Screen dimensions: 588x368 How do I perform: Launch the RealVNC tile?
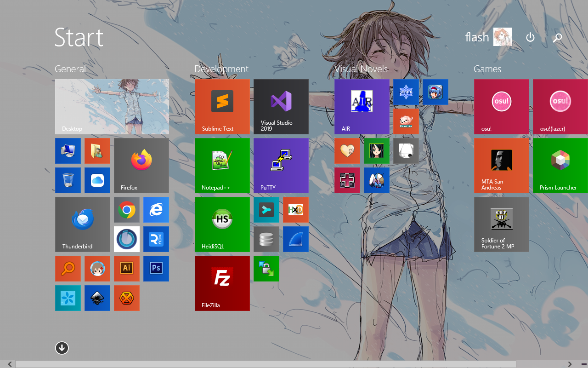click(156, 239)
